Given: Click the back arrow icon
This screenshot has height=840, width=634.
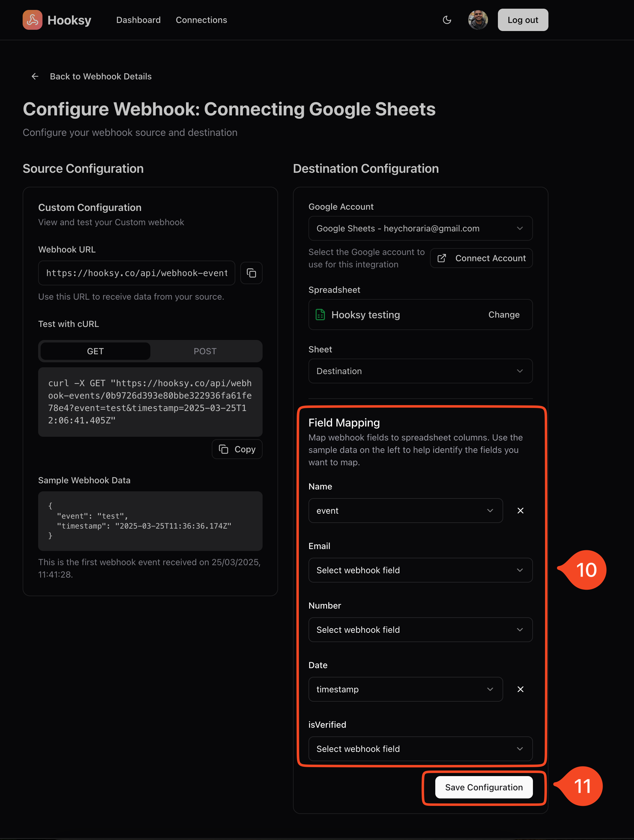Looking at the screenshot, I should tap(35, 76).
